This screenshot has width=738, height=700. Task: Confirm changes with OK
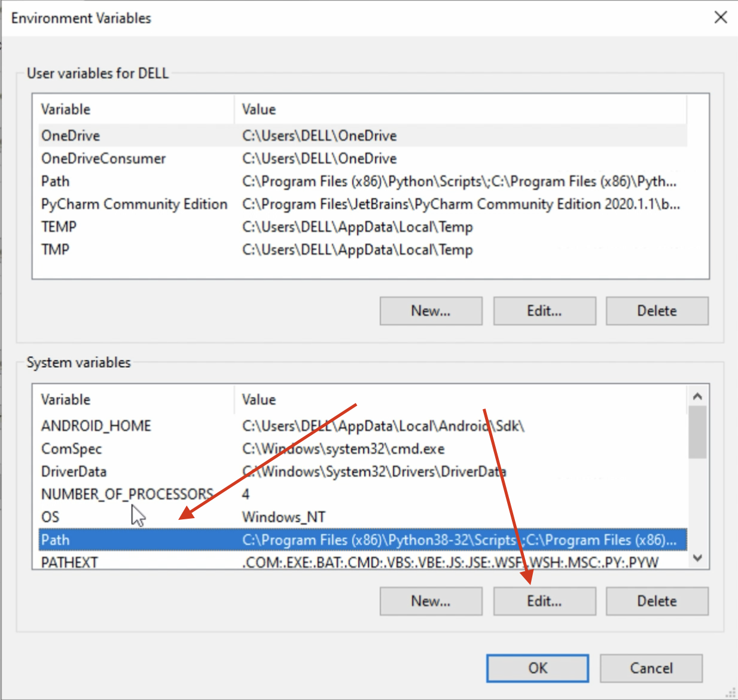click(537, 668)
